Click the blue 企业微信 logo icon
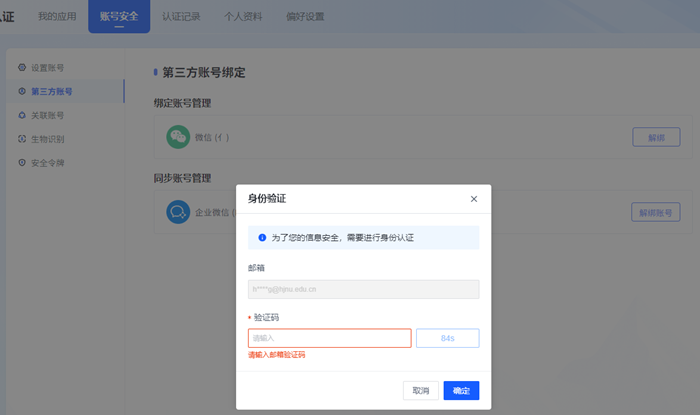The width and height of the screenshot is (700, 415). click(178, 212)
